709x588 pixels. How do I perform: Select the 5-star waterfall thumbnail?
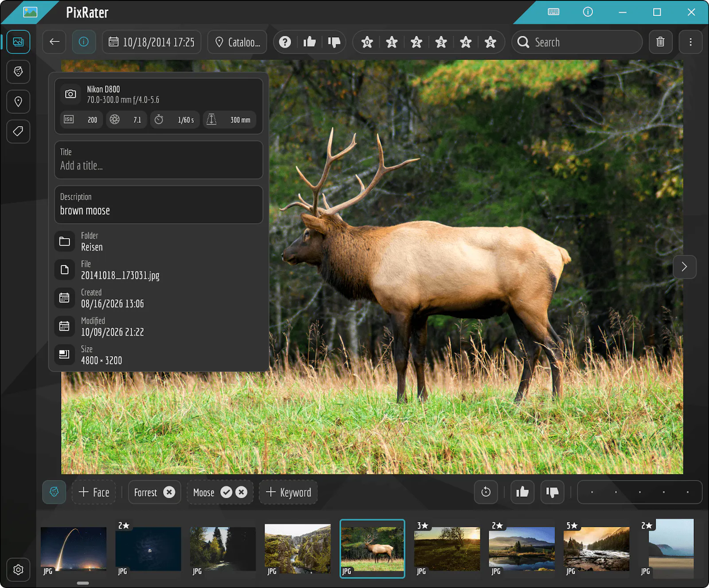[596, 549]
